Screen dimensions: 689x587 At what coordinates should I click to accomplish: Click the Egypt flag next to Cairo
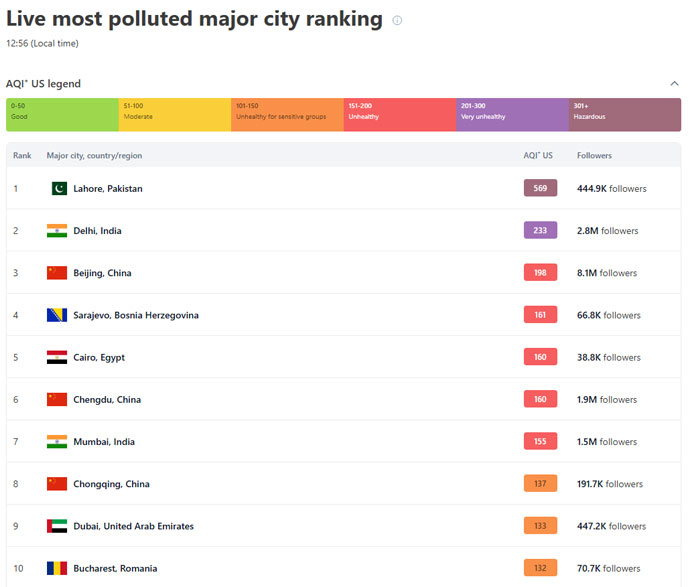coord(57,357)
